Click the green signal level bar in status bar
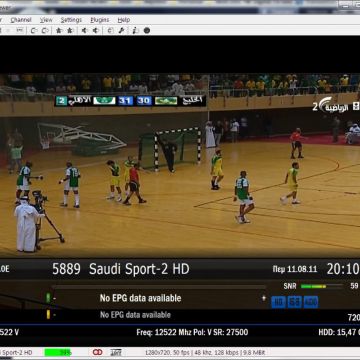The width and height of the screenshot is (360, 360). (58, 352)
